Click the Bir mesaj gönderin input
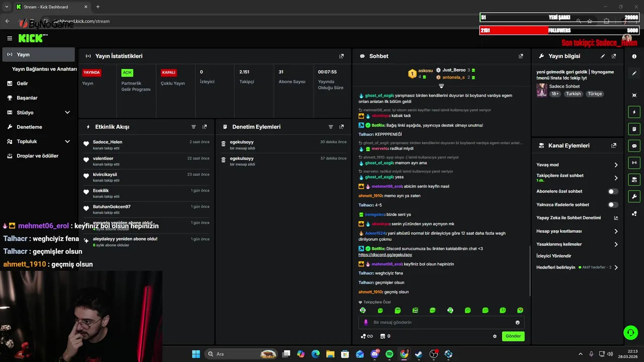The image size is (644, 362). pyautogui.click(x=441, y=322)
